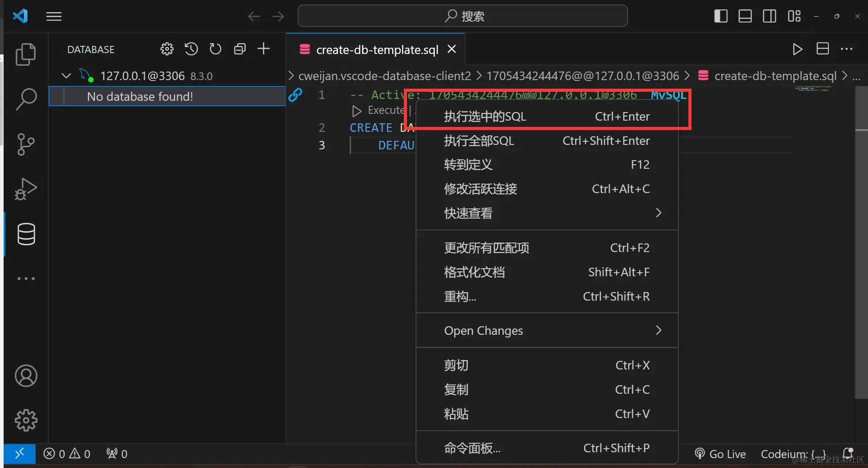Choose 粘贴 from context menu
Viewport: 868px width, 468px height.
click(547, 414)
